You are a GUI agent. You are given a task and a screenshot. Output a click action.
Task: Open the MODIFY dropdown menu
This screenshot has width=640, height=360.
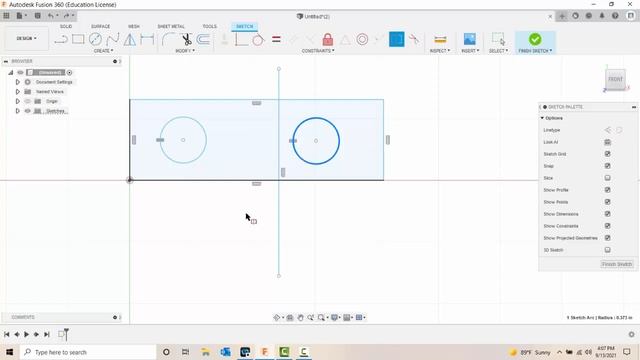pyautogui.click(x=185, y=51)
